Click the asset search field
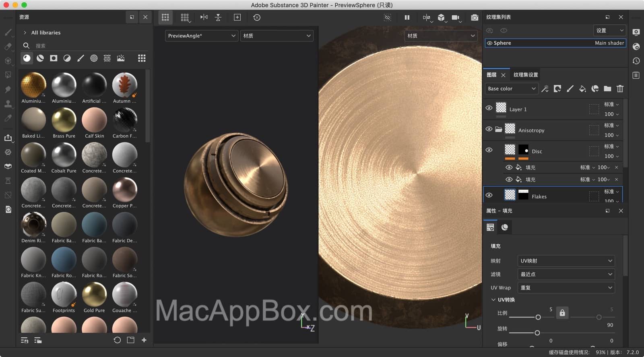The image size is (644, 357). coord(87,45)
